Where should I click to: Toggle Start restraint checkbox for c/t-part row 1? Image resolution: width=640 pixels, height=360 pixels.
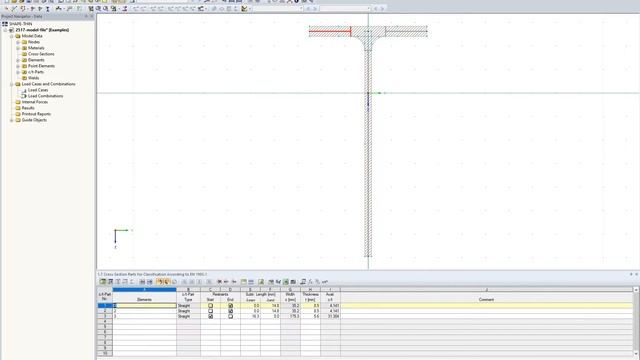211,305
